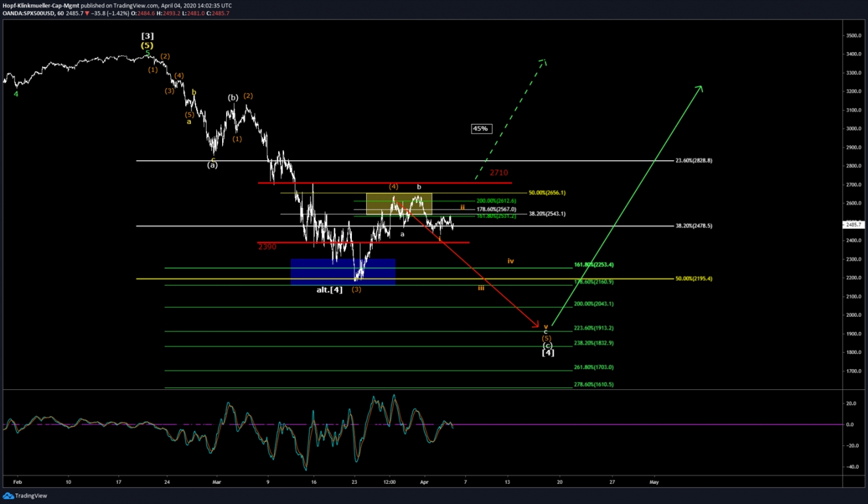
Task: Click the 38.20%(2478.5) retracement label
Action: coord(693,226)
